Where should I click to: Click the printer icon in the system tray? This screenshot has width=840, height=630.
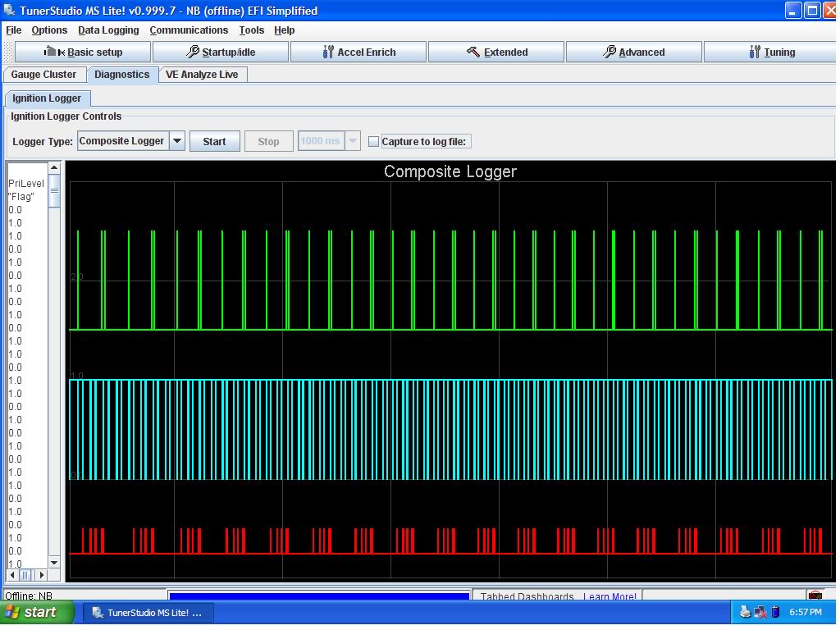[x=745, y=612]
